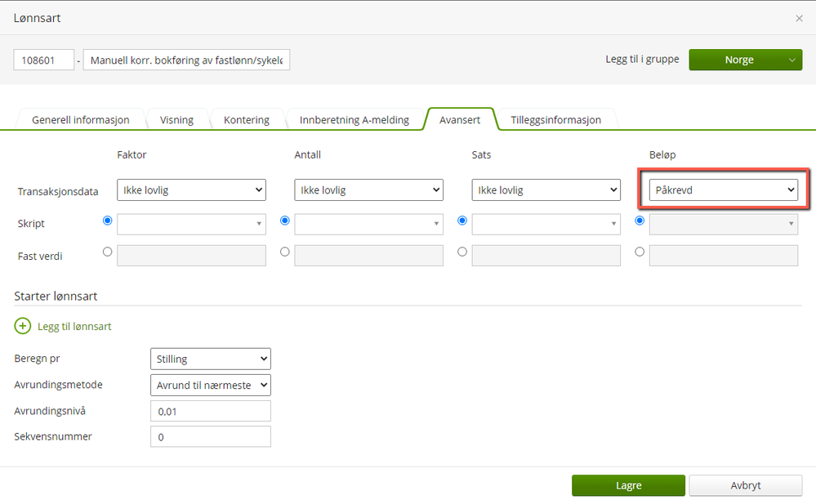Open the Avrundingsmetode dropdown

click(210, 385)
